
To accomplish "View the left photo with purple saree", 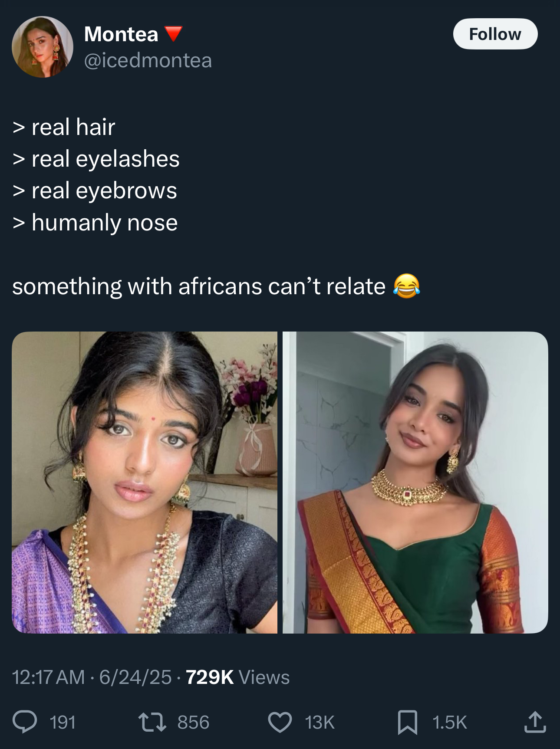I will (x=145, y=482).
